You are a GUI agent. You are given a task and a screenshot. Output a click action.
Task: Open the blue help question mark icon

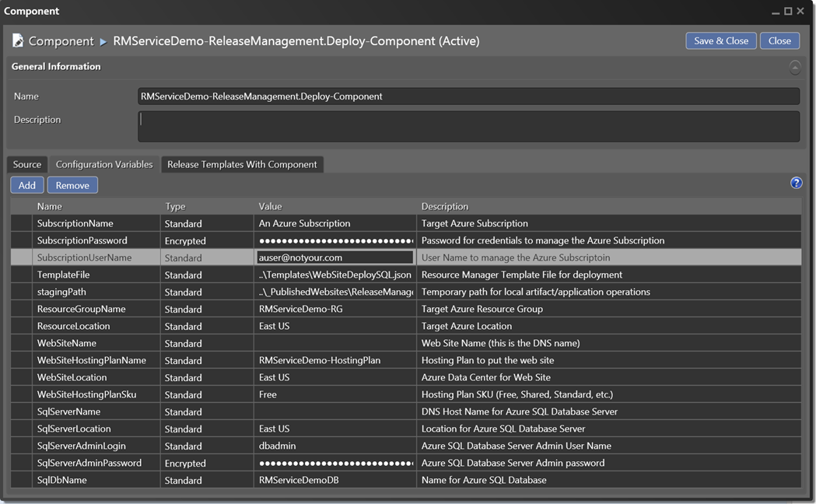coord(796,183)
